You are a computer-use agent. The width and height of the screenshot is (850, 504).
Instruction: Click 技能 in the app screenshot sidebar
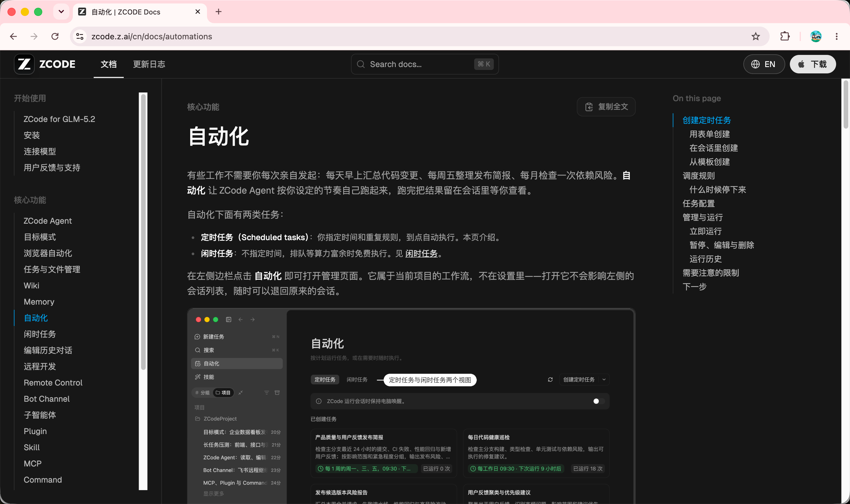pyautogui.click(x=237, y=377)
